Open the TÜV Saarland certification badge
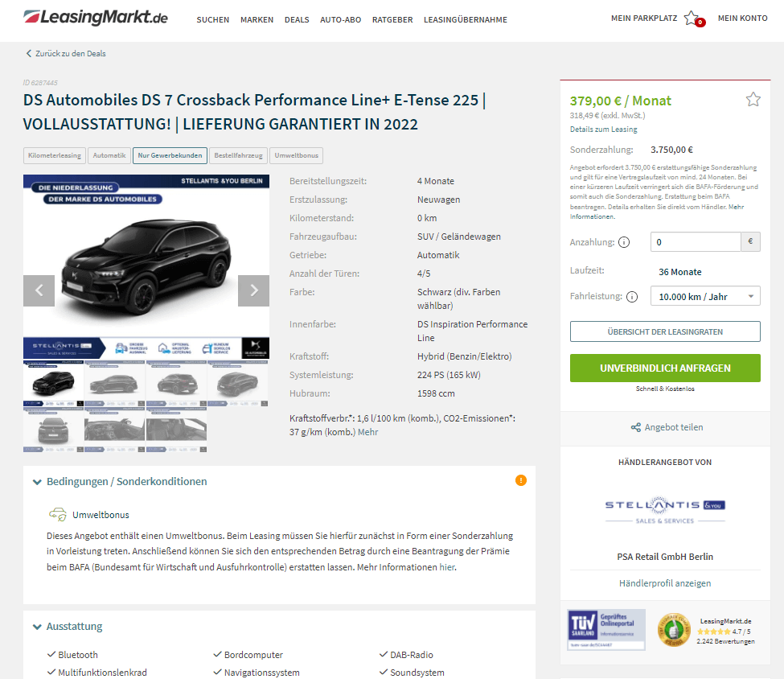 606,629
